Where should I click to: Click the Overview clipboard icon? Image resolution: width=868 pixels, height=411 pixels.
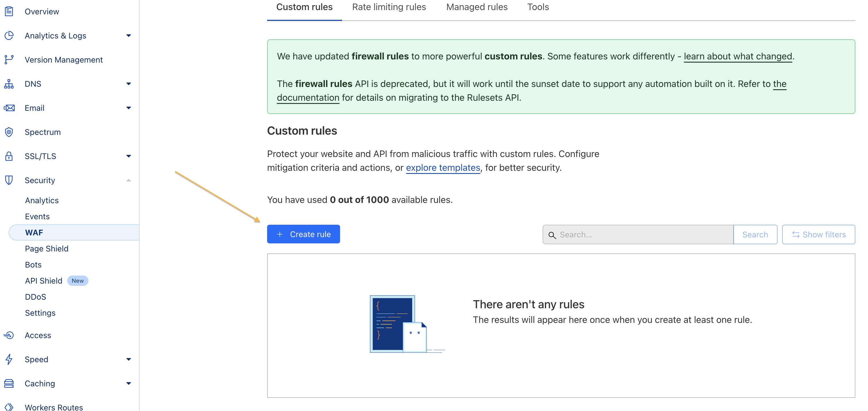(x=9, y=11)
